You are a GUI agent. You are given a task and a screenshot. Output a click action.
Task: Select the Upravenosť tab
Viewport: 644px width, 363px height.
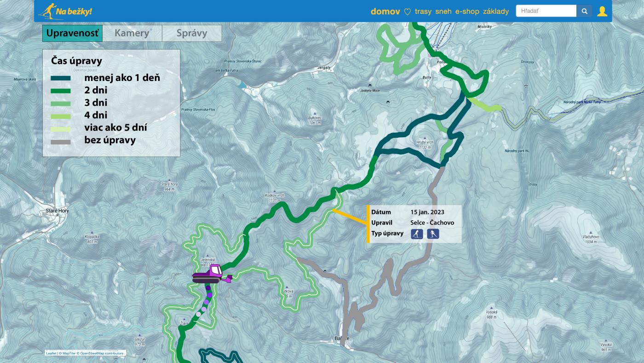pyautogui.click(x=73, y=33)
